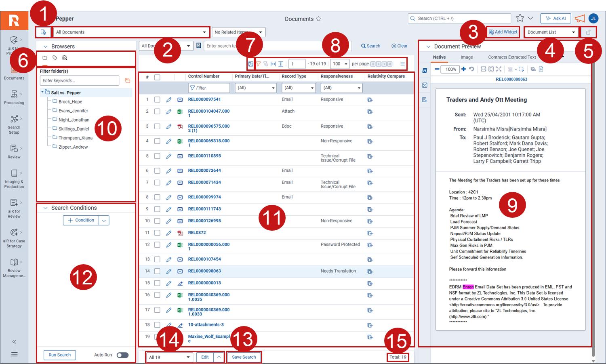Click the orange show-folders icon beside keyword filter
606x364 pixels.
click(128, 81)
